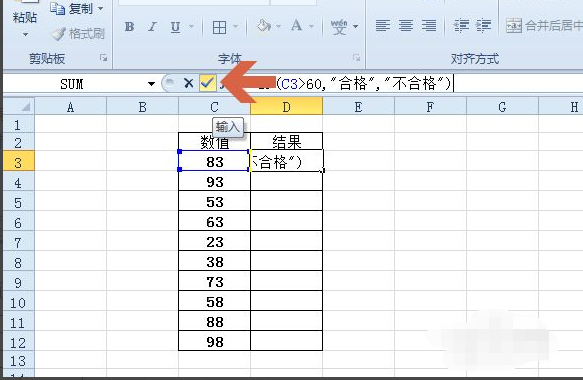Click the Paste button
Viewport: 583px width, 380px height.
pyautogui.click(x=25, y=15)
